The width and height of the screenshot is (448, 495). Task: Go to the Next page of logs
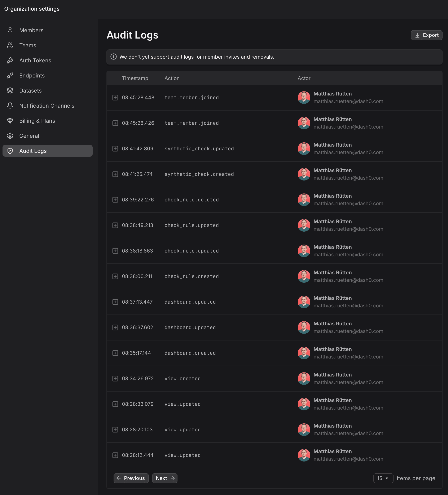[165, 478]
